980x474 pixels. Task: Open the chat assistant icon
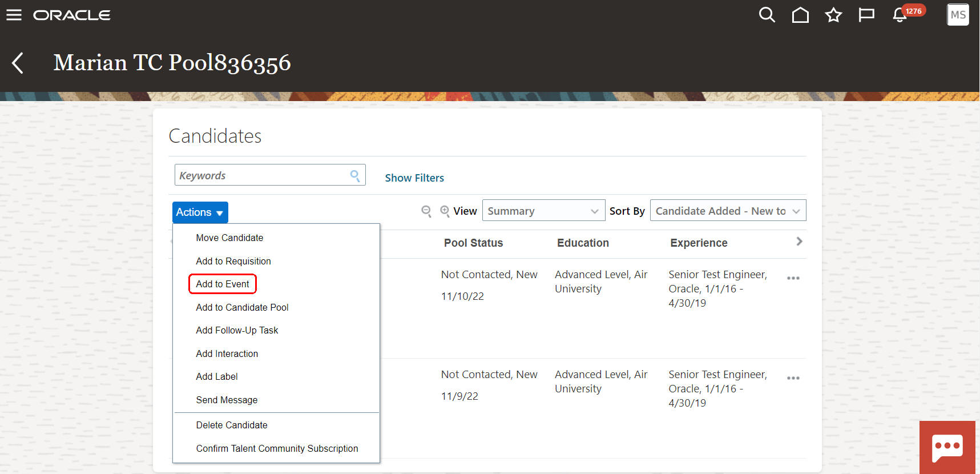click(x=947, y=447)
